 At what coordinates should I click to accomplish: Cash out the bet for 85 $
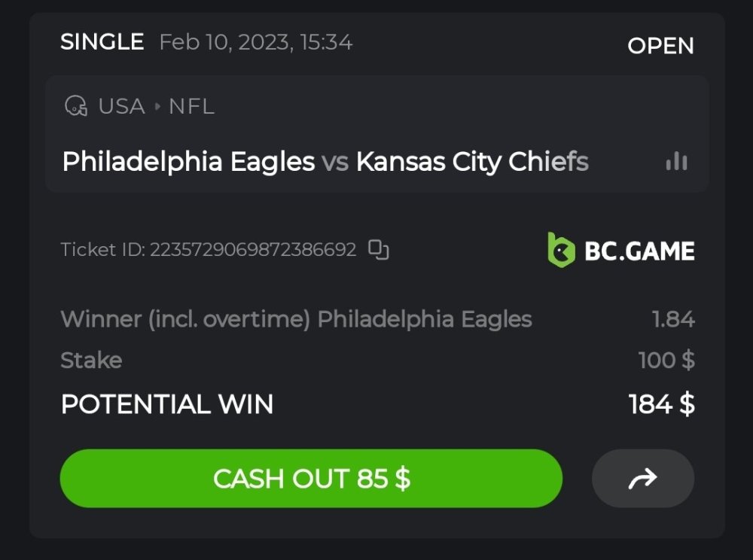[311, 478]
